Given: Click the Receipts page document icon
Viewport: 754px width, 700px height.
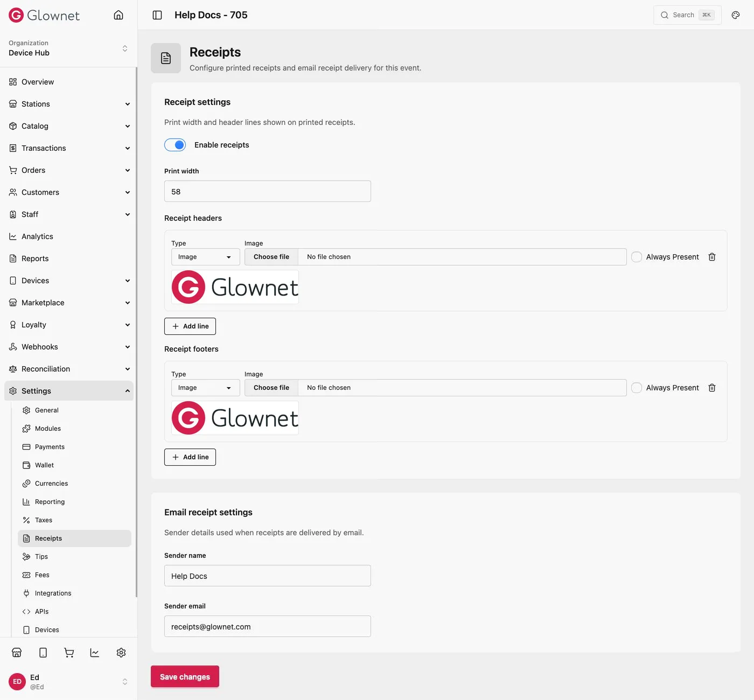Looking at the screenshot, I should tap(166, 58).
